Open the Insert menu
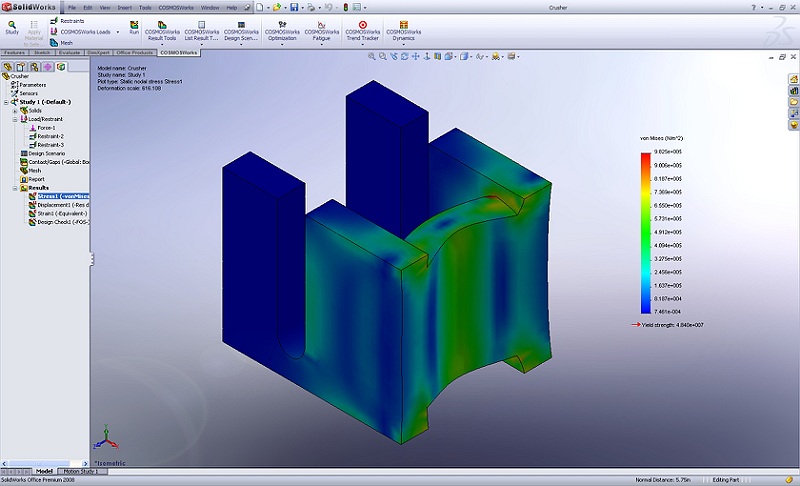The width and height of the screenshot is (800, 486). (x=124, y=7)
